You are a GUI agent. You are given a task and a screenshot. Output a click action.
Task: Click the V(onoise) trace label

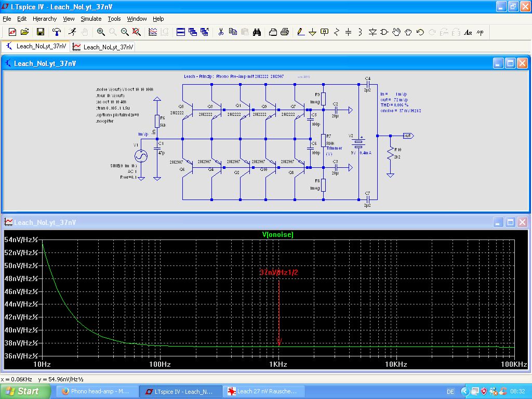tap(278, 235)
